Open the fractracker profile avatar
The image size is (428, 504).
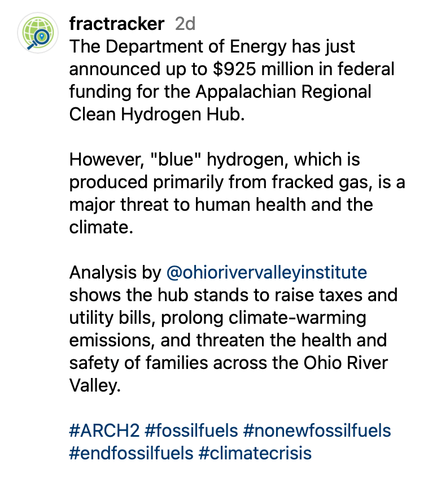(38, 33)
